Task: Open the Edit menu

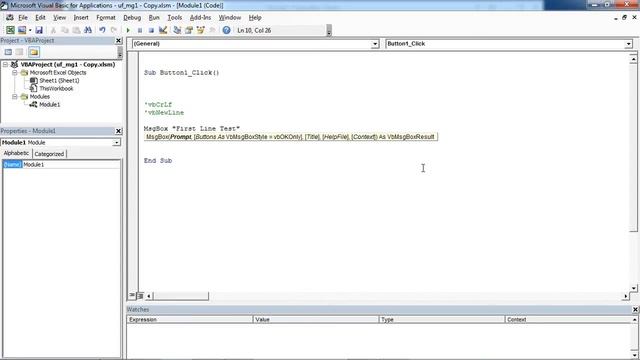Action: click(x=40, y=18)
